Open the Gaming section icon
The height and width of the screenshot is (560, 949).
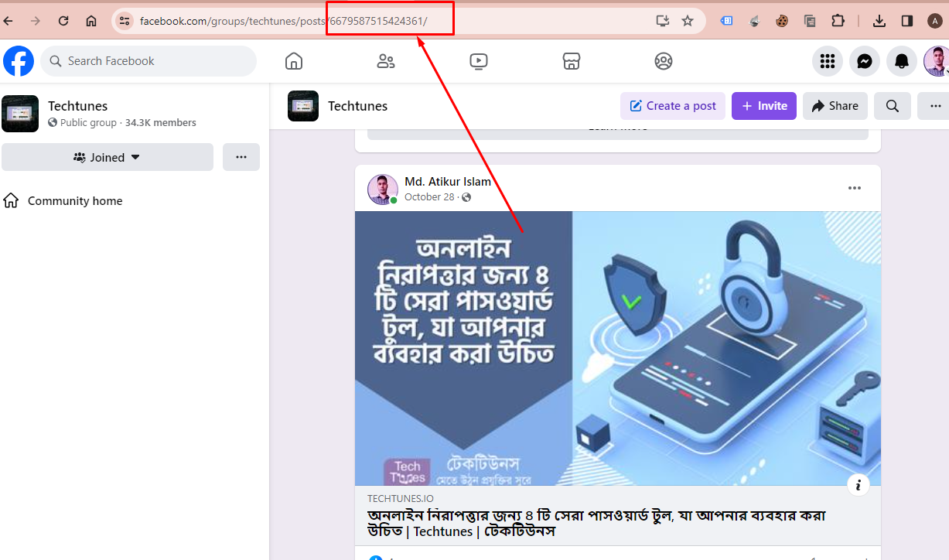pyautogui.click(x=663, y=60)
